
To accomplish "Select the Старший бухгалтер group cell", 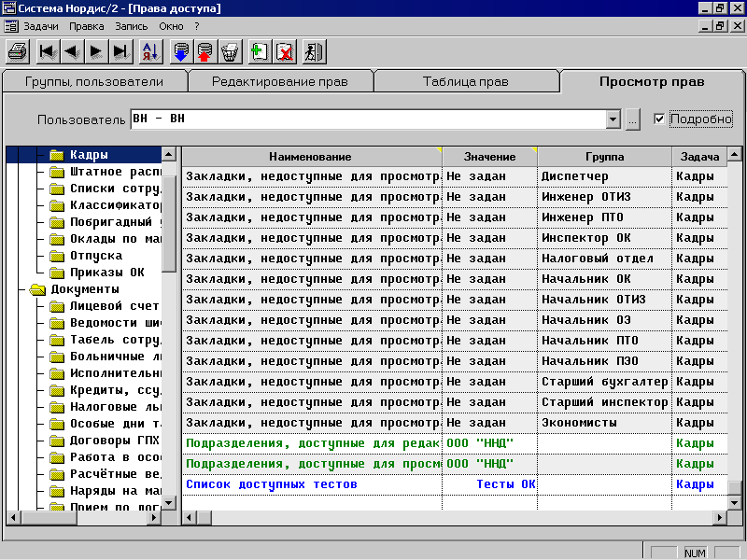I will 604,382.
